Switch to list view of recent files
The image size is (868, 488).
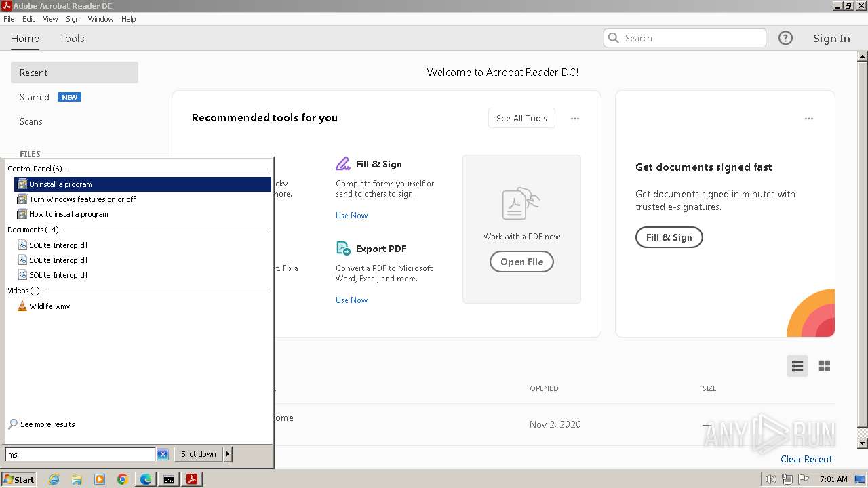797,366
